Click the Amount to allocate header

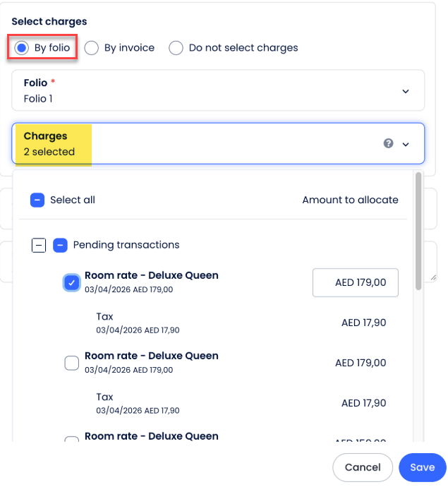350,200
